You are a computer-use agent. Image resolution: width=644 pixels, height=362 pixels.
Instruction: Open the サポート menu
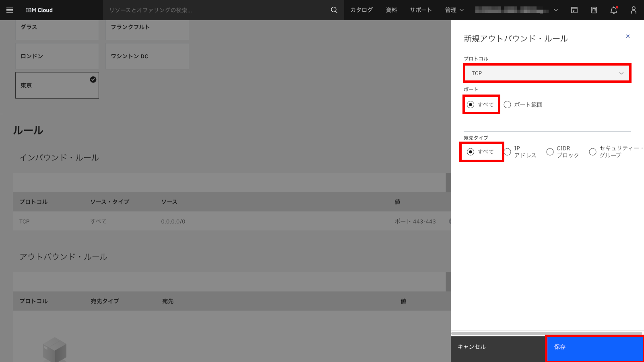tap(420, 10)
